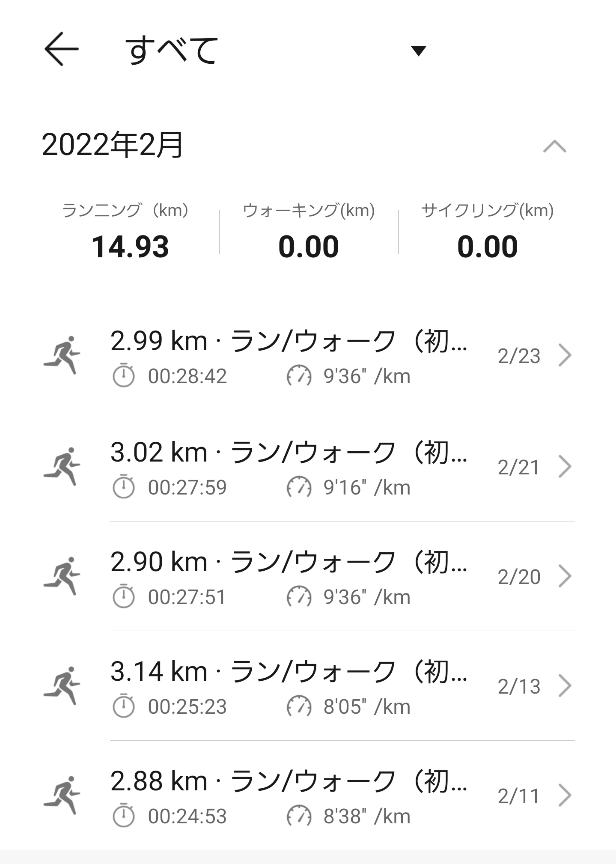Open details chevron for 2/11 entry

(565, 795)
